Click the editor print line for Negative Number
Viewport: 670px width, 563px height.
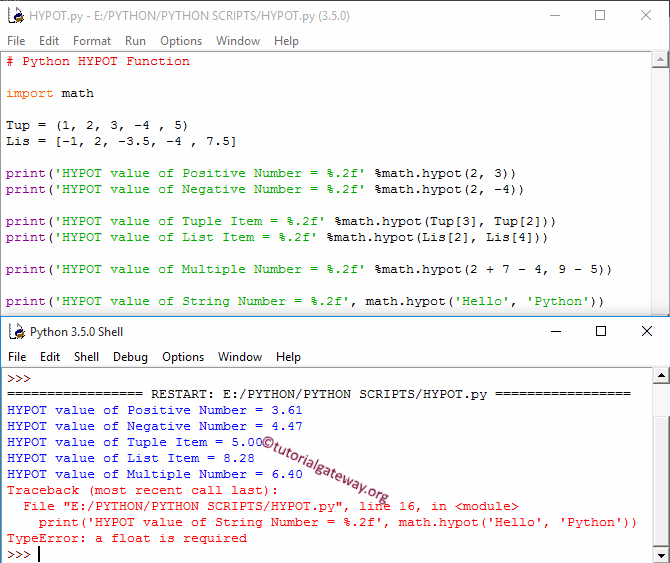tap(265, 189)
